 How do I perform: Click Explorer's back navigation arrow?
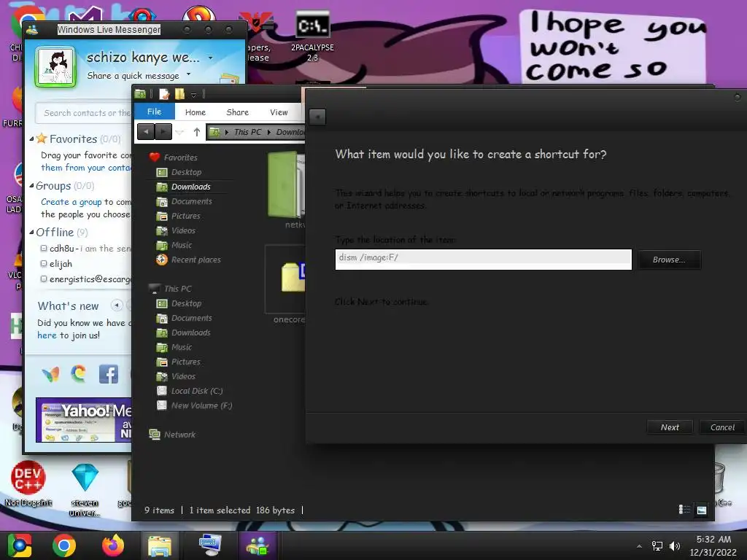[146, 131]
